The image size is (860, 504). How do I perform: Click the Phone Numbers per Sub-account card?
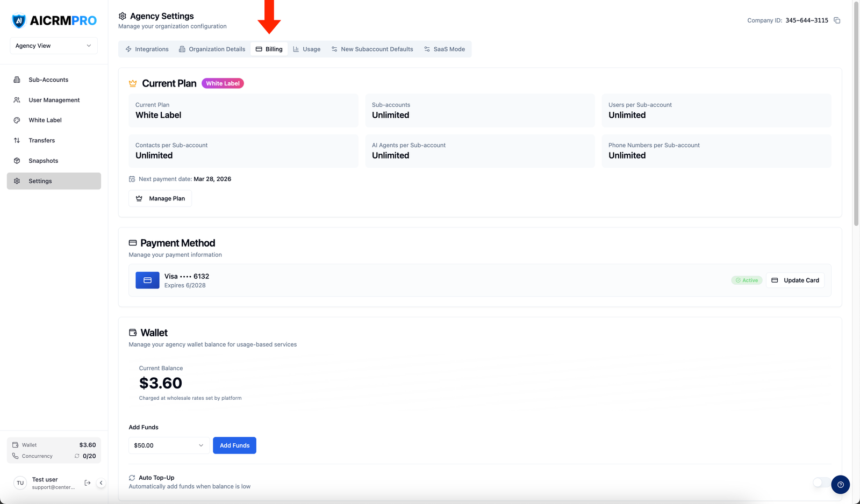pos(716,151)
